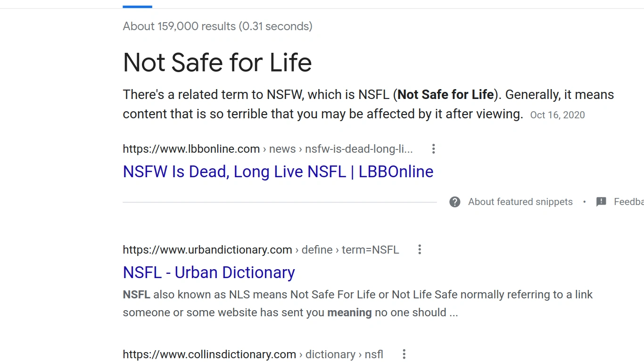Click the 'news' breadcrumb in the LBBOnline URL

(282, 148)
